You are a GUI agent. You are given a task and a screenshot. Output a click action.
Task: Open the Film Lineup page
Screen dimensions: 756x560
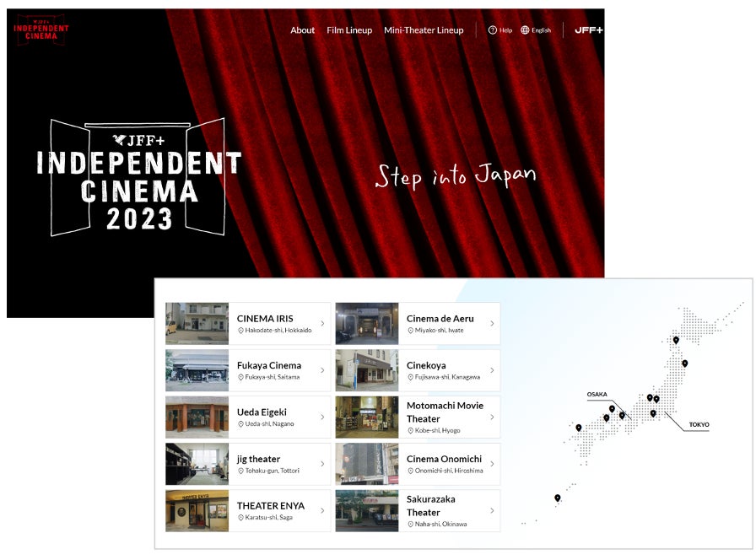349,30
